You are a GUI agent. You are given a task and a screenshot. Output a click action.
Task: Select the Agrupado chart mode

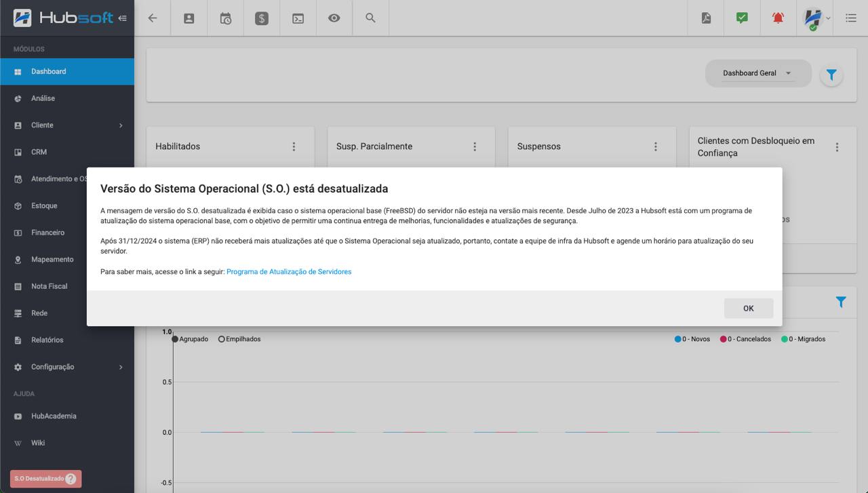point(191,339)
